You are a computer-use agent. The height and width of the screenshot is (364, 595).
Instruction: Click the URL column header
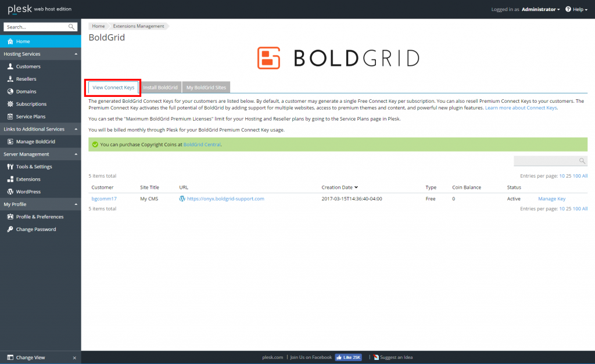click(184, 188)
